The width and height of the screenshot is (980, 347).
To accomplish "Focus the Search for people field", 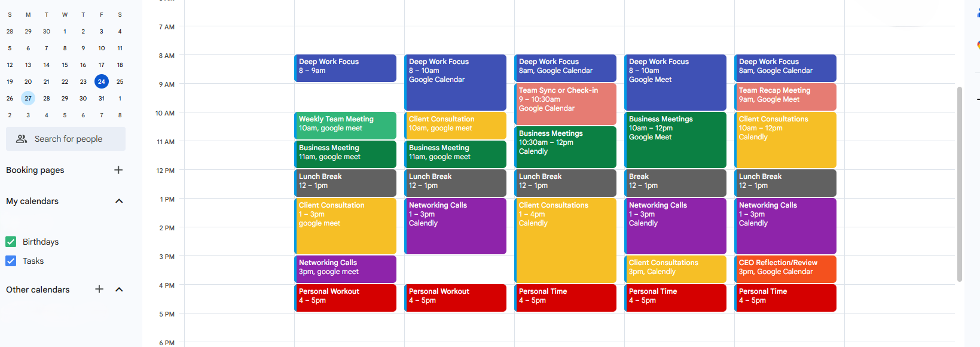I will click(68, 139).
